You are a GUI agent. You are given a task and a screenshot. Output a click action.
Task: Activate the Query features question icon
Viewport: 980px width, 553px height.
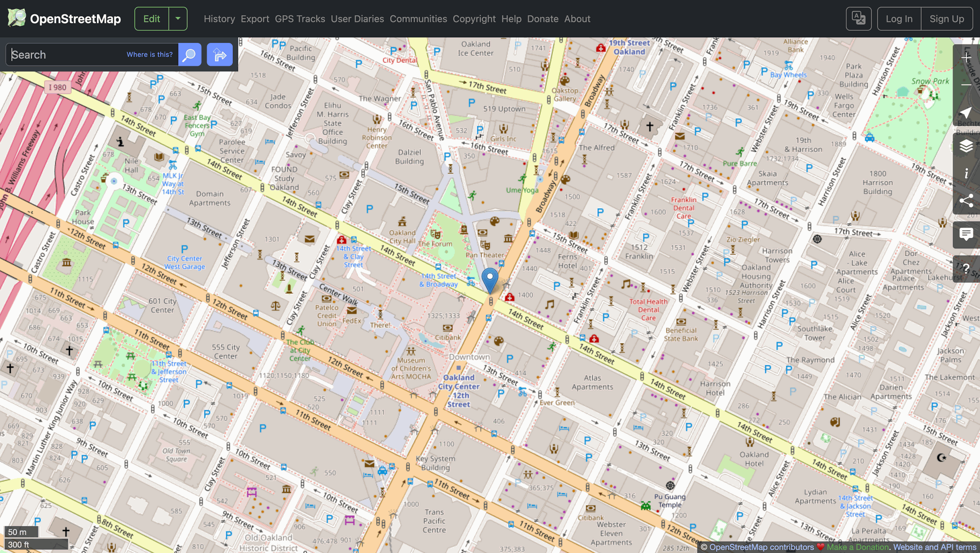tap(966, 269)
